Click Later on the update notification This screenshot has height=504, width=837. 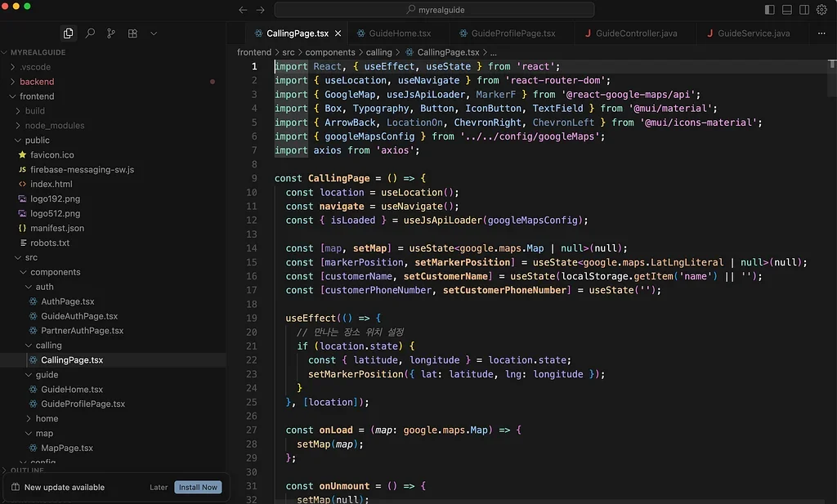pos(159,487)
